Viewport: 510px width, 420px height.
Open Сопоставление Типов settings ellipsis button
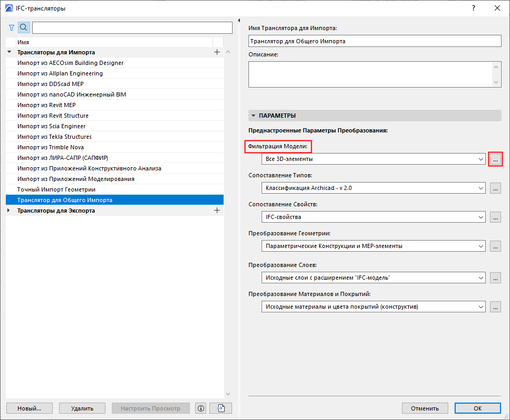click(495, 188)
